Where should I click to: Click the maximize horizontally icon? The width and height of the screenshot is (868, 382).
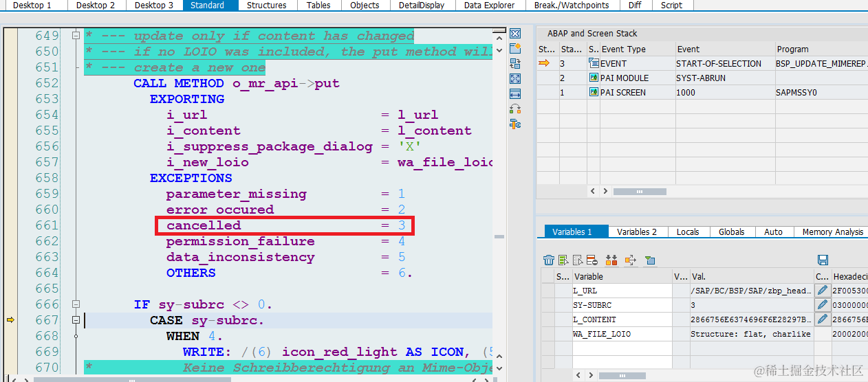[515, 94]
